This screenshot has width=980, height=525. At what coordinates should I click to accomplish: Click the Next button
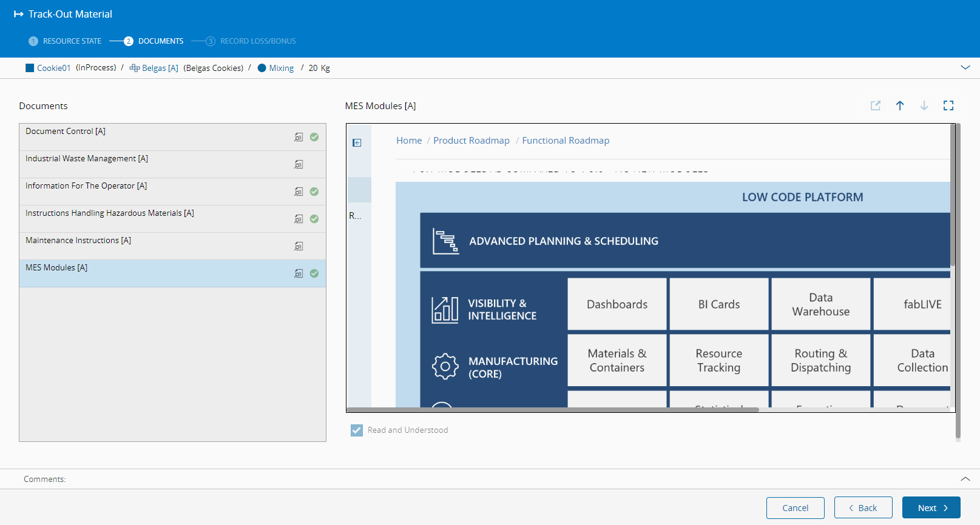pyautogui.click(x=931, y=507)
